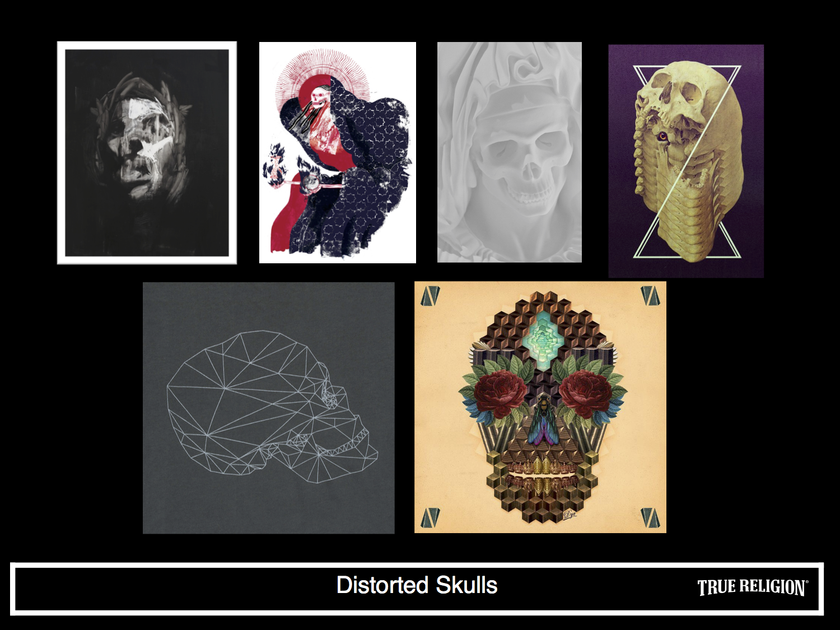840x630 pixels.
Task: Select the red and navy skeleton figure illustration
Action: coord(338,152)
